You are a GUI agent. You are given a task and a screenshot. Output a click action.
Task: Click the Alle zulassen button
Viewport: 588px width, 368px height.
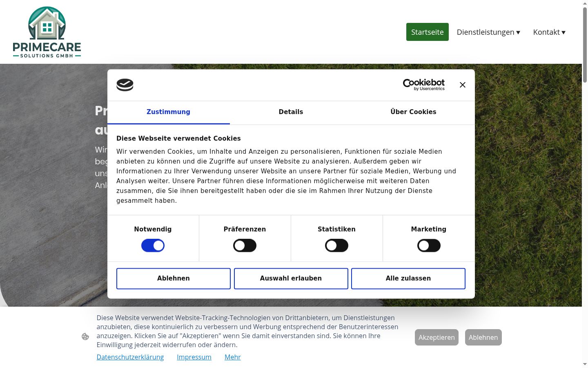(408, 278)
